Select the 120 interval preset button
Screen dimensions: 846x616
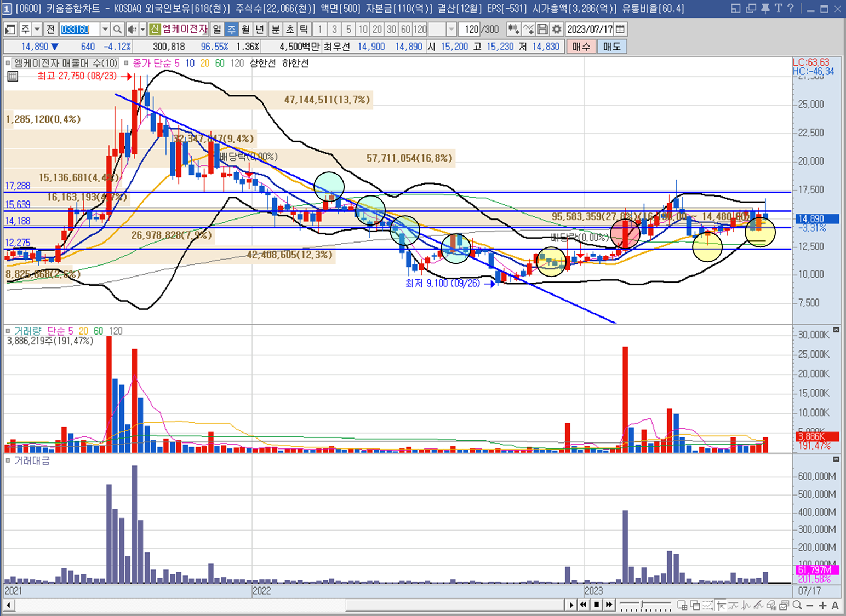tap(420, 29)
